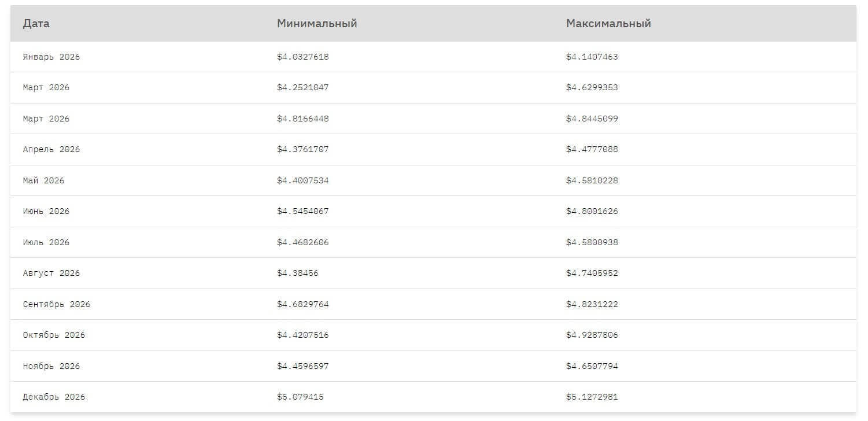
Task: Click the Август 2026 minimum $4.38456
Action: [x=297, y=273]
